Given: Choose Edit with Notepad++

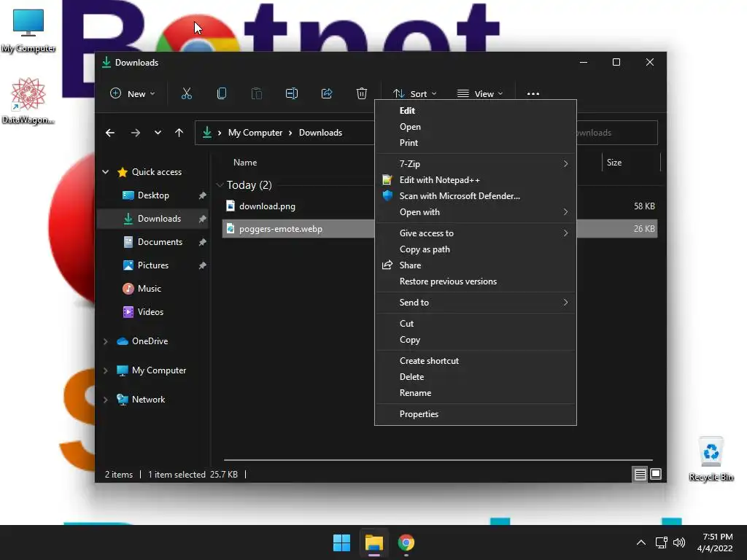Looking at the screenshot, I should pyautogui.click(x=476, y=180).
